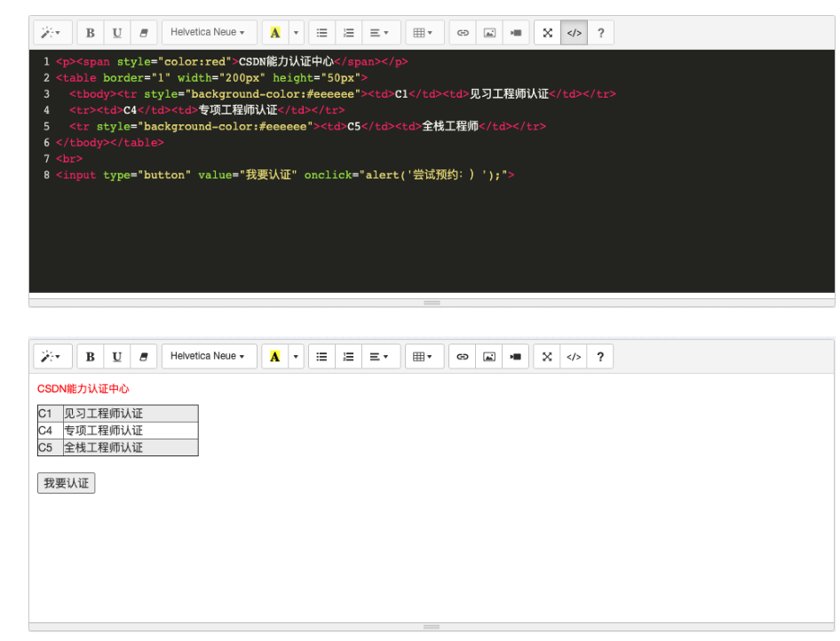Open table insert dropdown in top editor
The width and height of the screenshot is (840, 641).
[424, 33]
